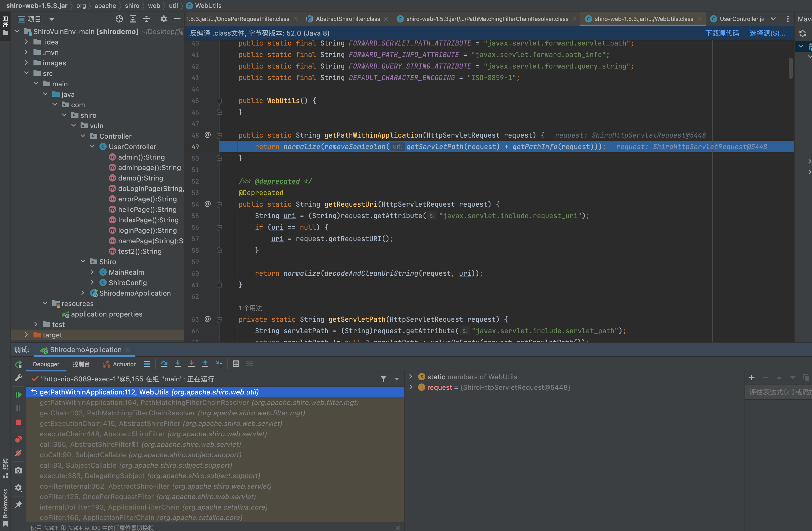Open Evaluate Expression calculator icon
812x531 pixels.
point(236,364)
